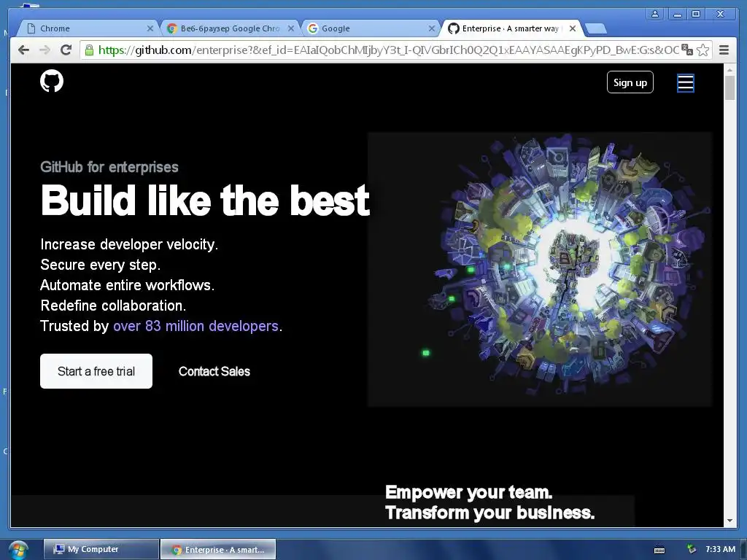Close the Google tab

(432, 28)
